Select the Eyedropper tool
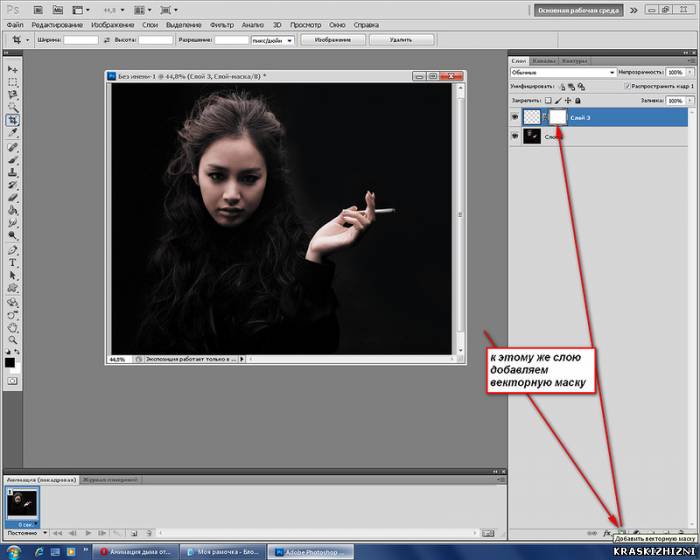 coord(12,133)
